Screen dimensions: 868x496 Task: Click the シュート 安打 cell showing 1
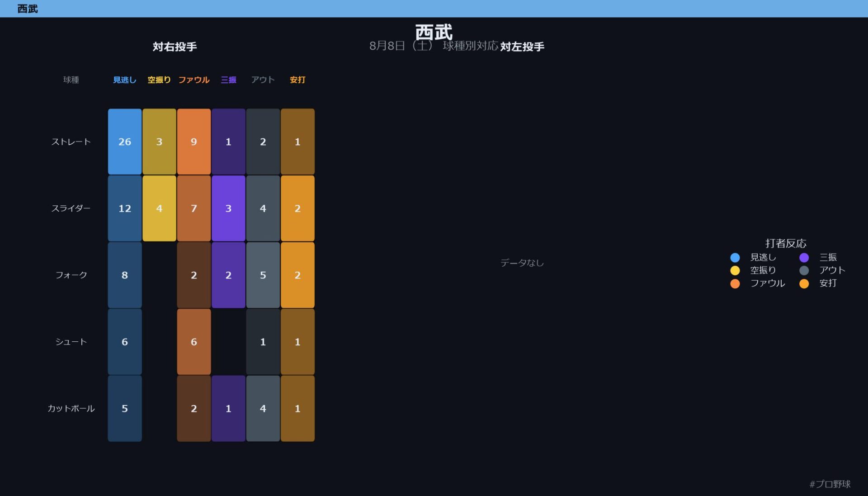tap(297, 342)
